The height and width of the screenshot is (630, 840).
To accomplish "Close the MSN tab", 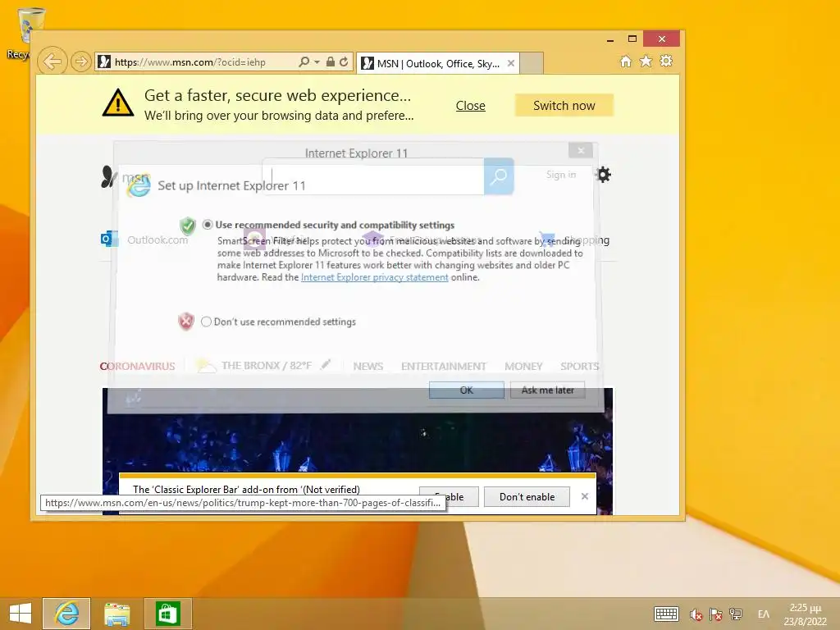I will (511, 63).
